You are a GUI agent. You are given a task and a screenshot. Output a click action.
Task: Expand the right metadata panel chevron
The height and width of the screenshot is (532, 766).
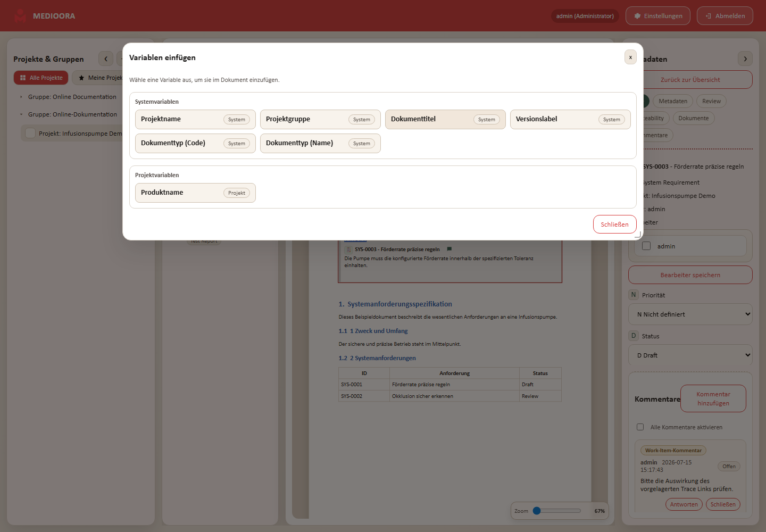click(745, 59)
